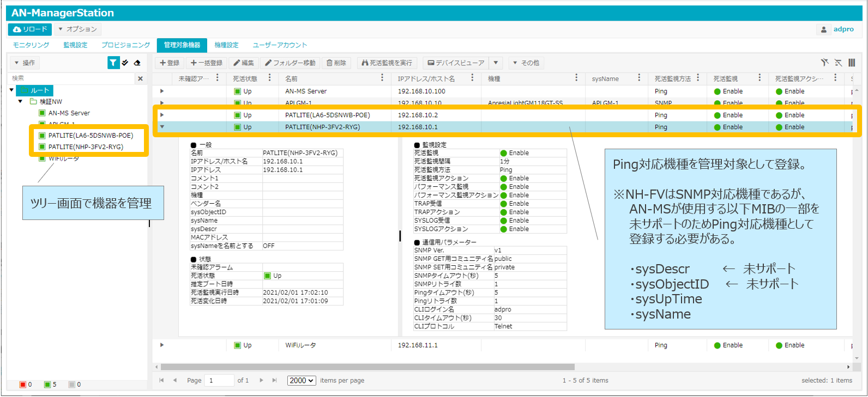The height and width of the screenshot is (397, 868).
Task: Clear the search field with the X icon
Action: point(140,78)
